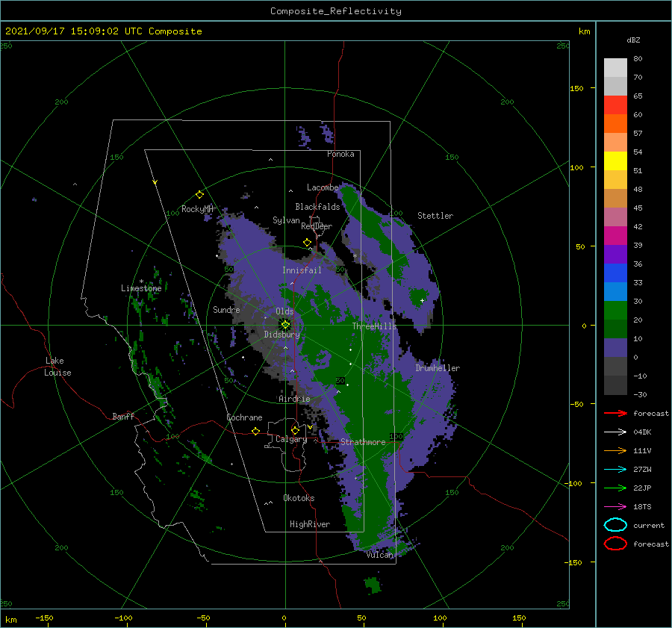Click the Okotoks label
Image resolution: width=672 pixels, height=628 pixels.
coord(299,498)
